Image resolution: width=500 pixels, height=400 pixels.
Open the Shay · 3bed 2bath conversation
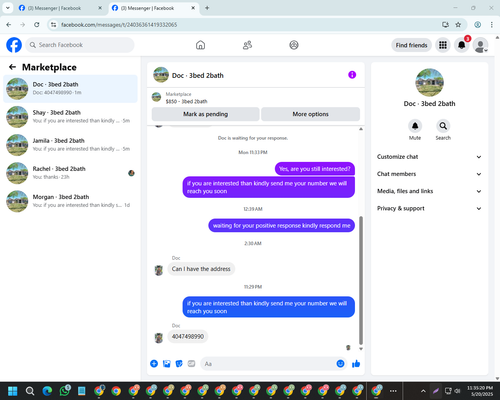point(70,117)
